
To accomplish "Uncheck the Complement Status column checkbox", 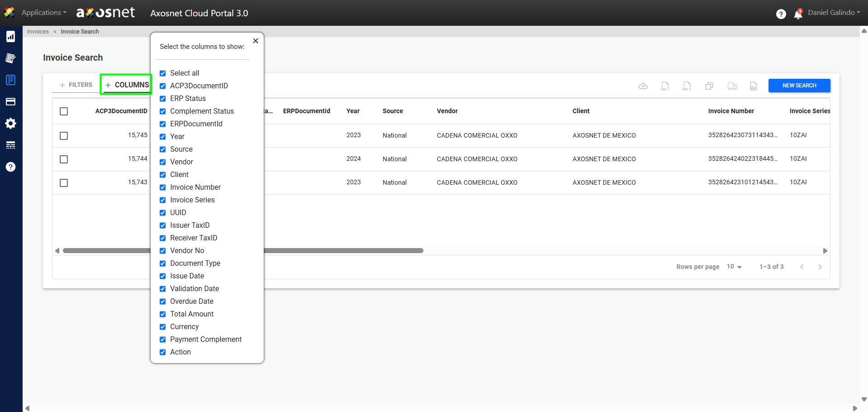I will (x=163, y=111).
